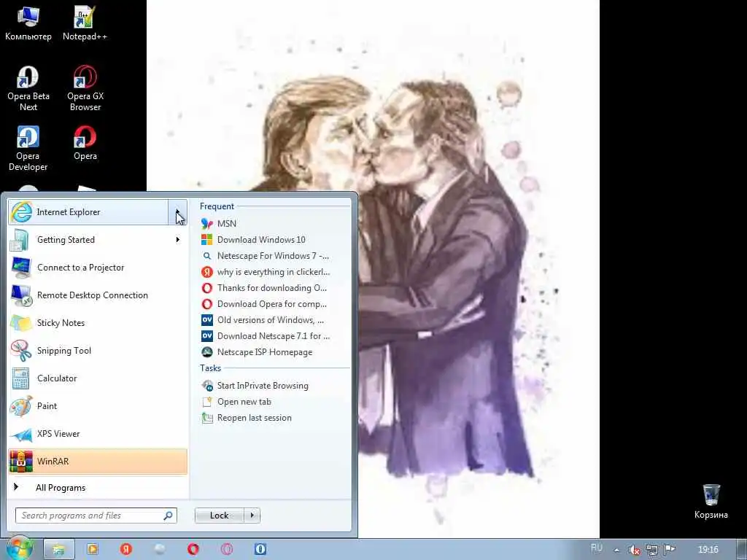Expand All Programs list
The image size is (747, 560).
98,487
